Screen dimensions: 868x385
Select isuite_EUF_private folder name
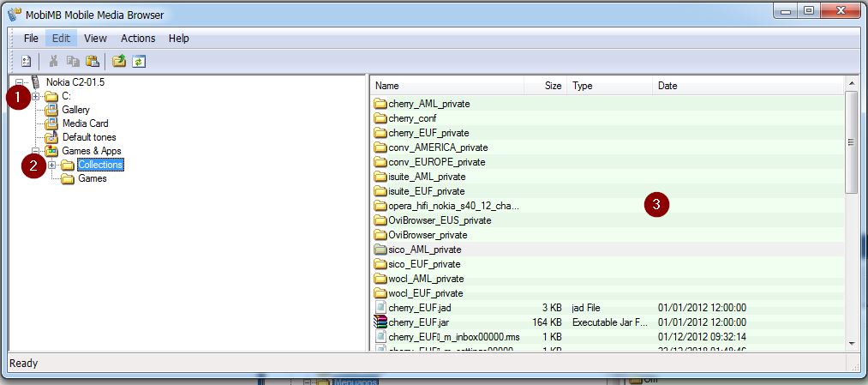(426, 191)
